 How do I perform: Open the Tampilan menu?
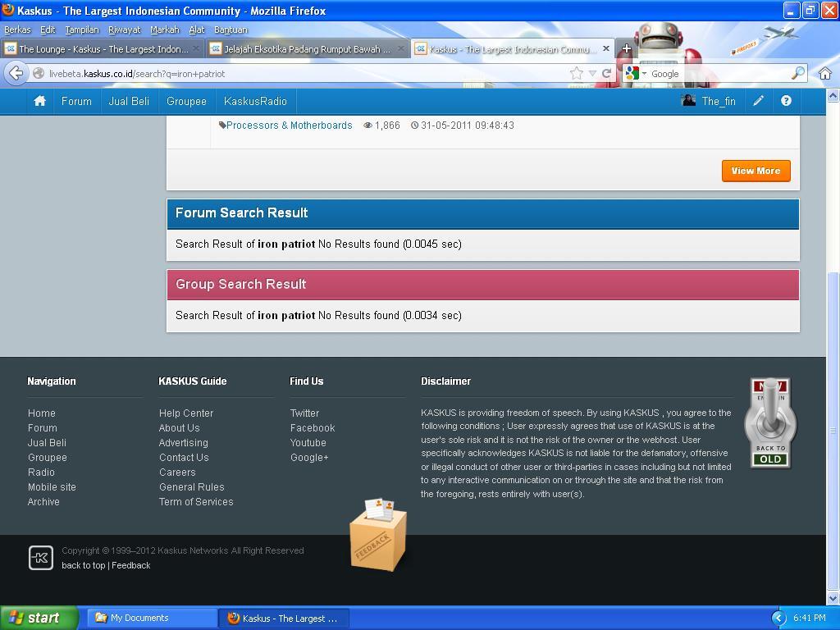pyautogui.click(x=82, y=30)
